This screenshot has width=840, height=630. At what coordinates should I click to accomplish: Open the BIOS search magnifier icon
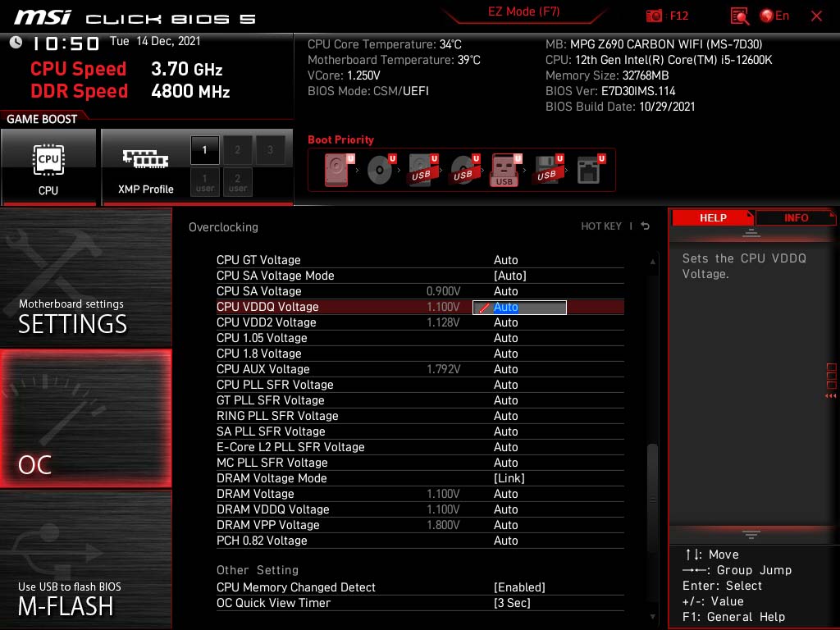[x=739, y=16]
